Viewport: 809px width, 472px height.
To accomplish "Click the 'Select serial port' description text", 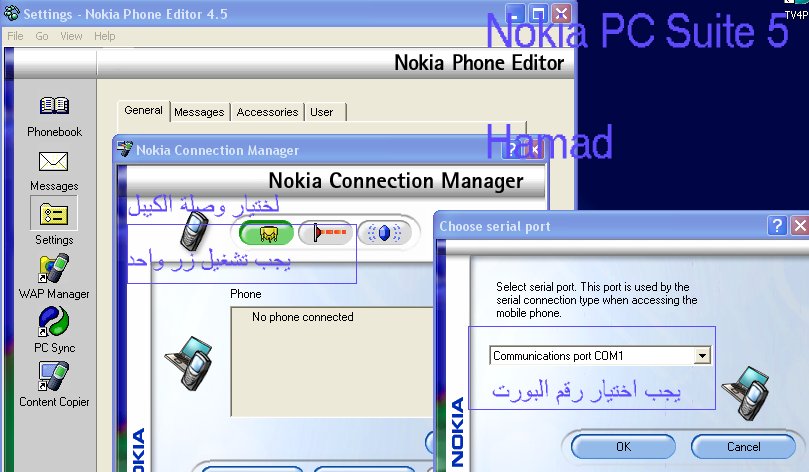I will [x=596, y=300].
